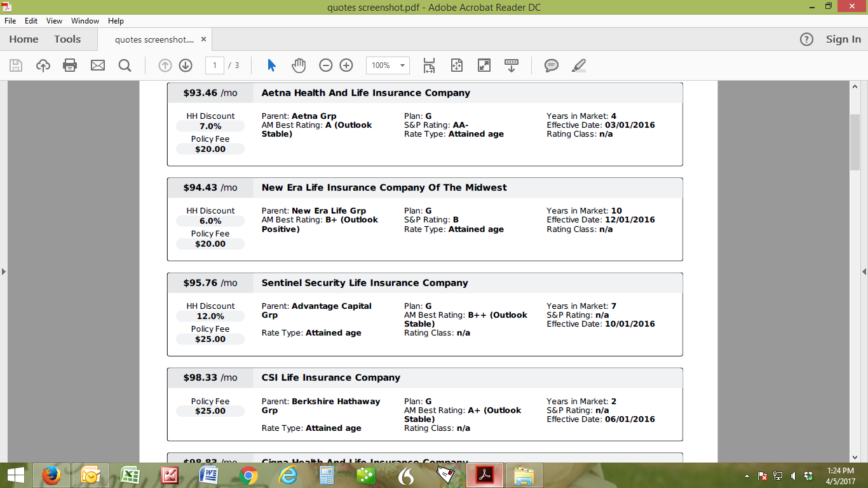Click Parent: Berkshire Hathaway Grp text
The width and height of the screenshot is (868, 488).
(321, 406)
